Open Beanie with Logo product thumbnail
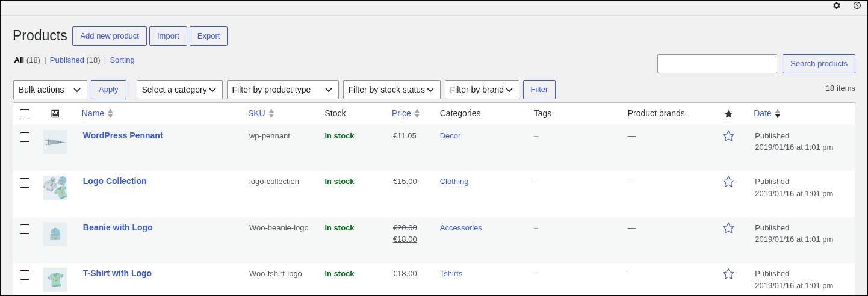The width and height of the screenshot is (868, 296). pos(55,234)
